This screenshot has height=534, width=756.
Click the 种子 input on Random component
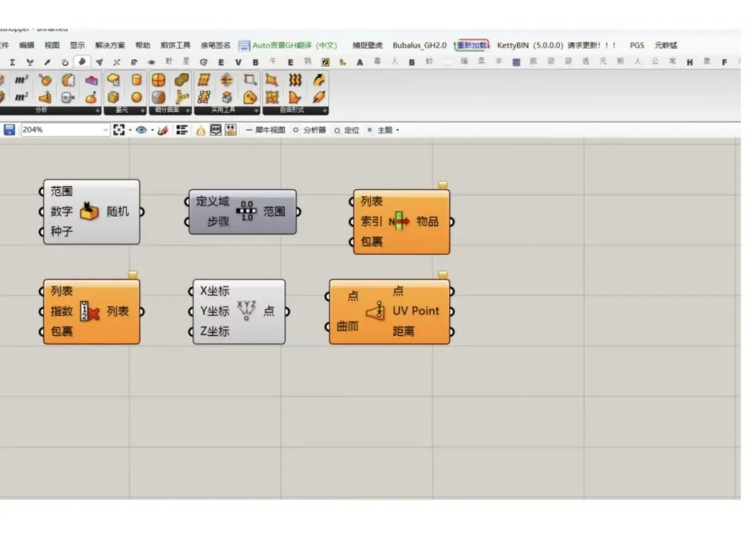[61, 232]
